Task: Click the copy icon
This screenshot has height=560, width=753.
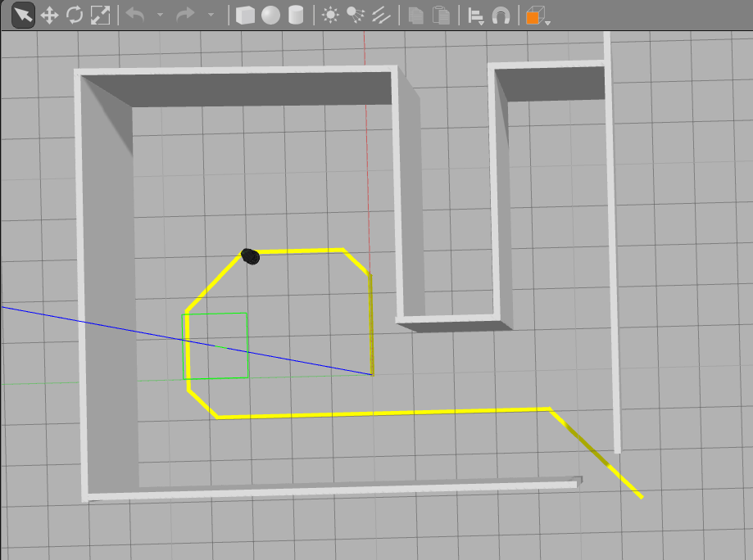Action: pos(416,16)
